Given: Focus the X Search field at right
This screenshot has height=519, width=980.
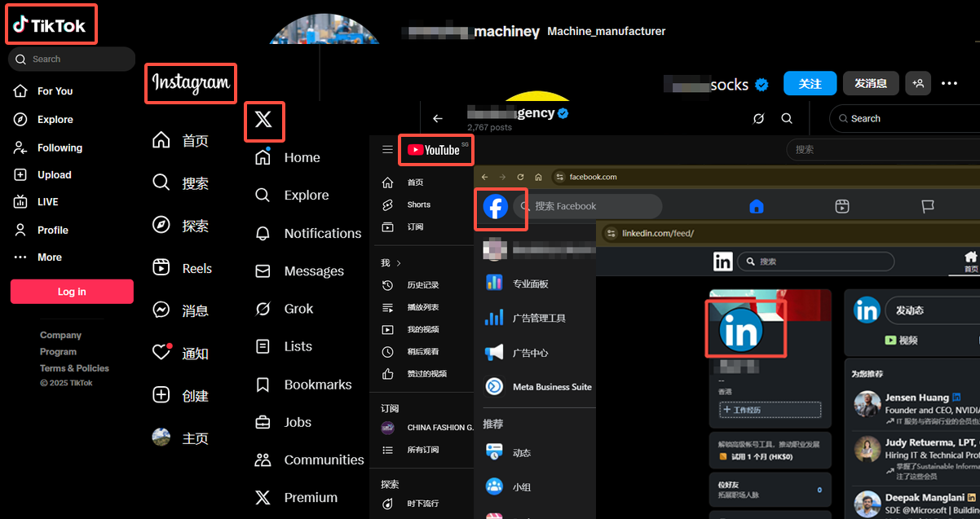Looking at the screenshot, I should pos(905,118).
